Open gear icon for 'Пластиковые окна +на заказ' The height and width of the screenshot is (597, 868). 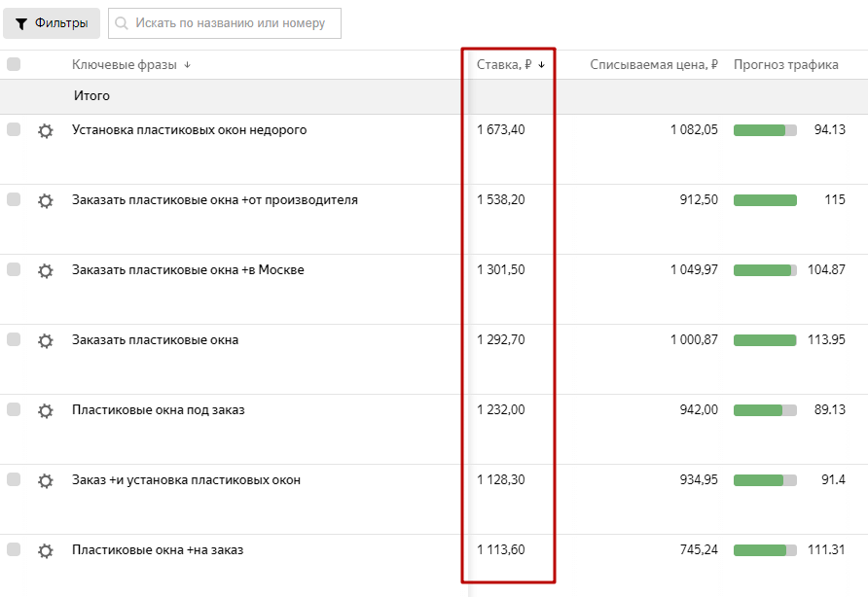(46, 551)
